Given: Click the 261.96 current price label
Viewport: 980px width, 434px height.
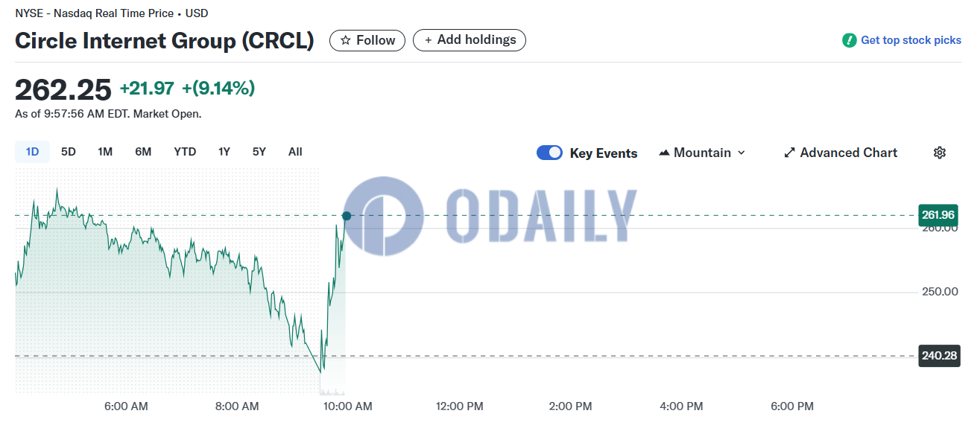Looking at the screenshot, I should [938, 215].
